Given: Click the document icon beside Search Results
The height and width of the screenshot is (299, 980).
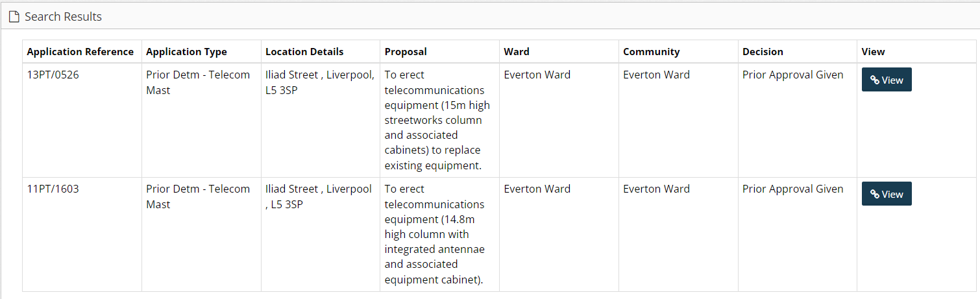Looking at the screenshot, I should 14,17.
